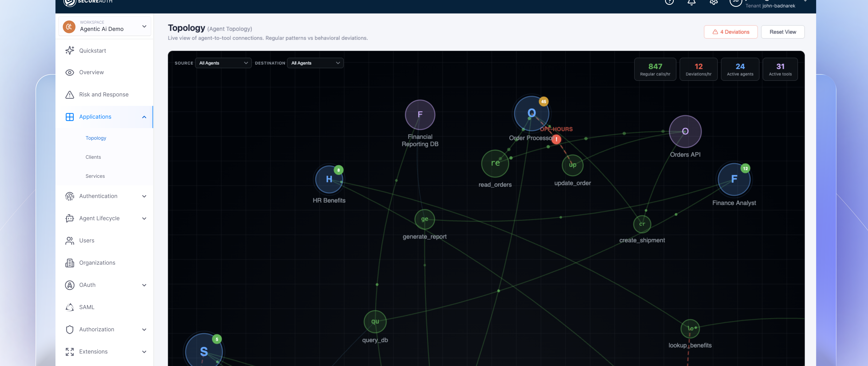Select the Overview eye icon
Viewport: 868px width, 366px height.
click(70, 72)
